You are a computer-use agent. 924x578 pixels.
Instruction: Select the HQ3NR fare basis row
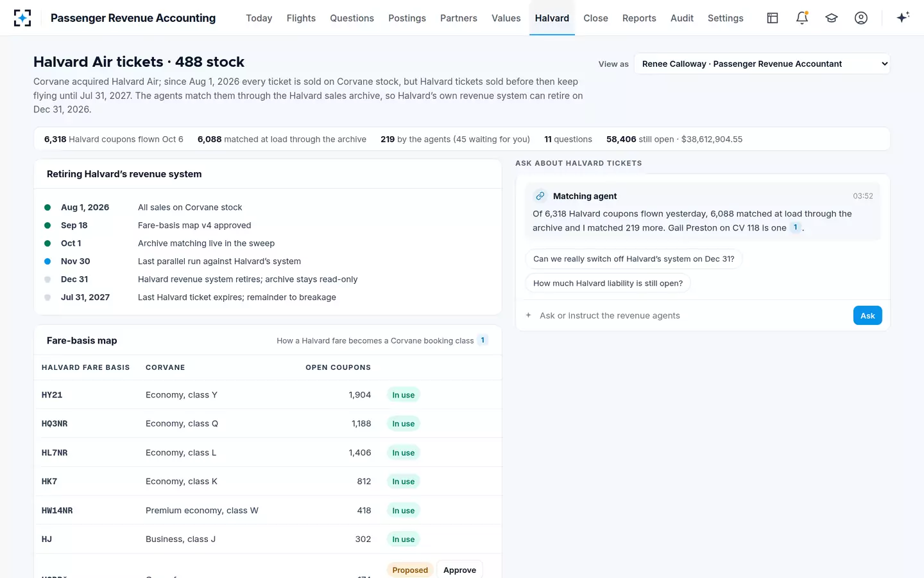(x=268, y=424)
